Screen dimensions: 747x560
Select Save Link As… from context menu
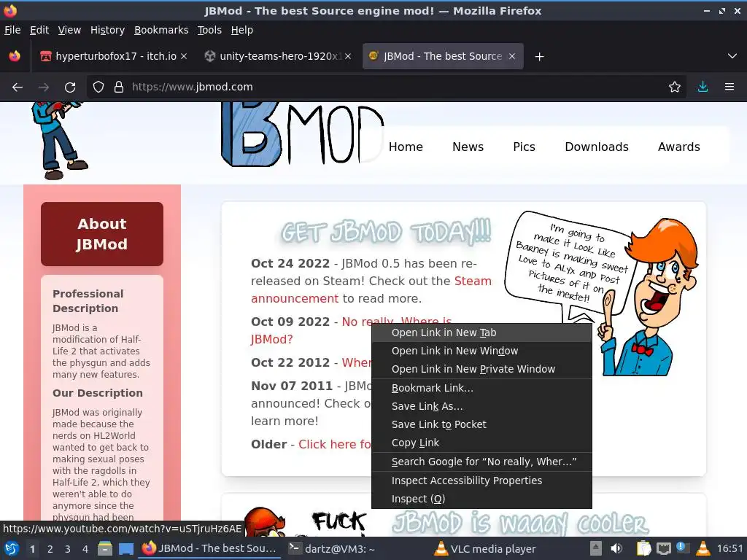(x=481, y=406)
